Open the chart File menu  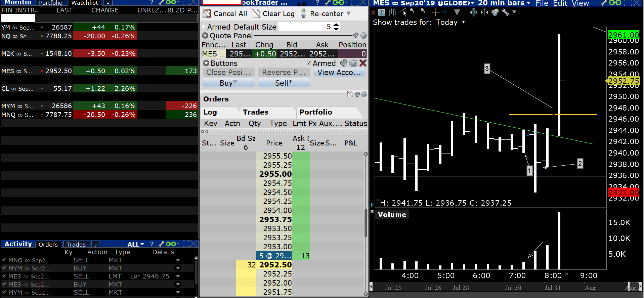tap(542, 3)
